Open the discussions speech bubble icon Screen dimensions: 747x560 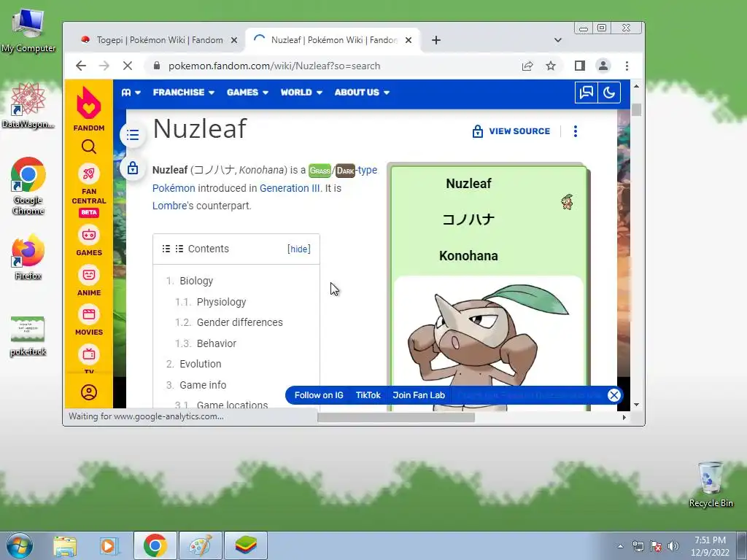point(586,93)
